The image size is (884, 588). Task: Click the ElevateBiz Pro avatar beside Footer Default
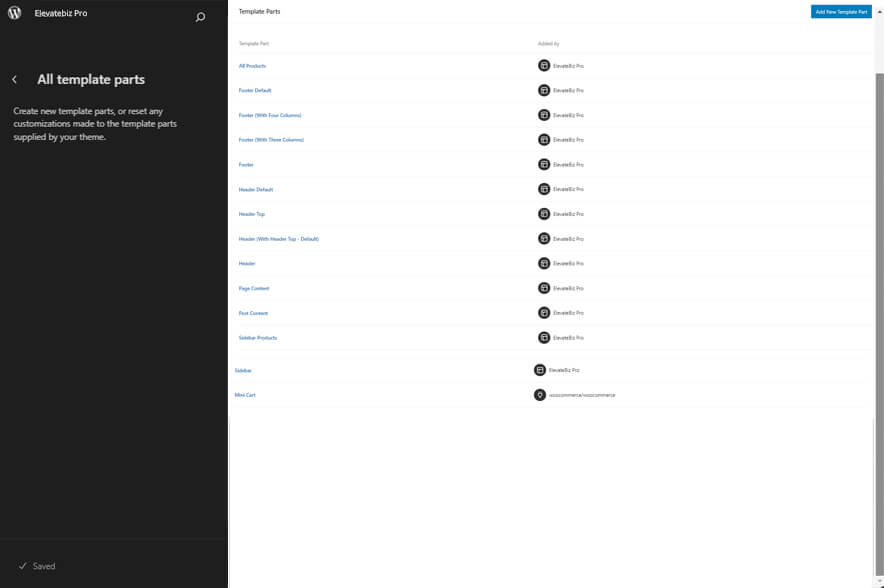pyautogui.click(x=543, y=89)
